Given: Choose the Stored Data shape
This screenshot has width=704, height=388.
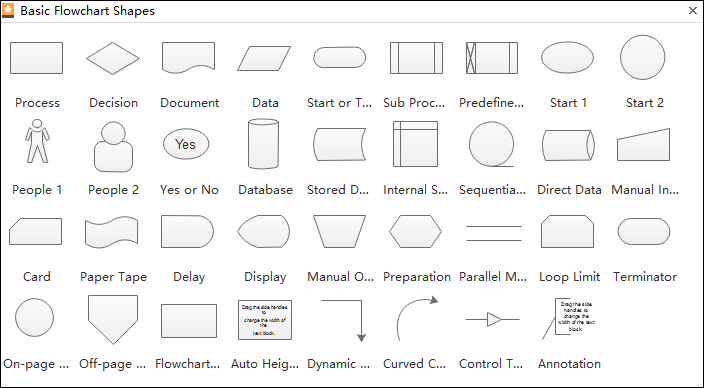Looking at the screenshot, I should pyautogui.click(x=339, y=144).
